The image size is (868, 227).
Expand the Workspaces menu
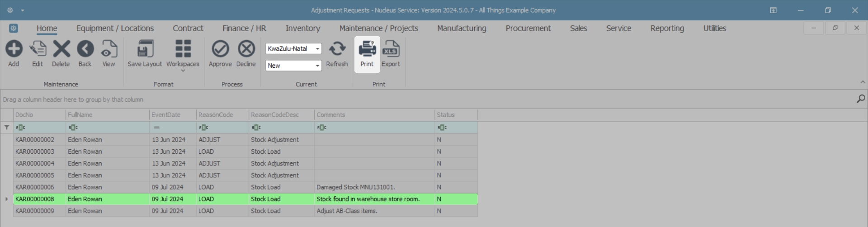point(183,53)
